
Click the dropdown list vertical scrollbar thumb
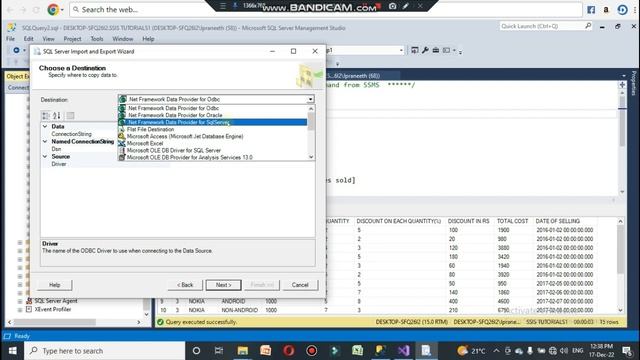coord(311,121)
